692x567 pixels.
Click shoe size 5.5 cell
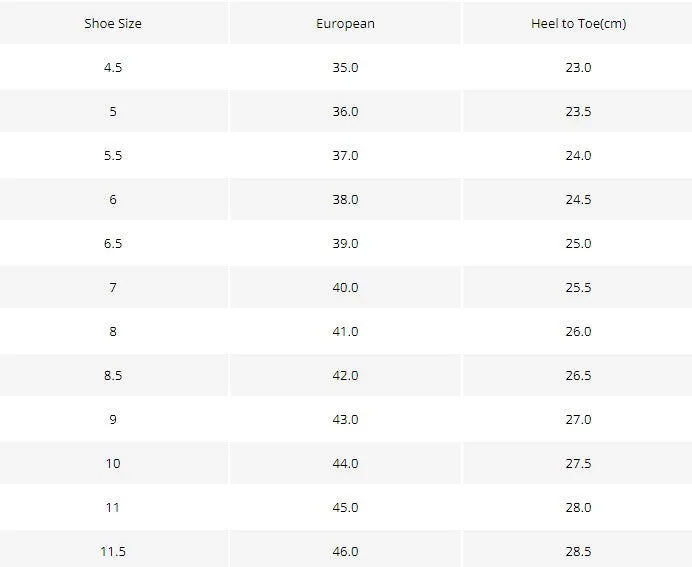point(113,155)
